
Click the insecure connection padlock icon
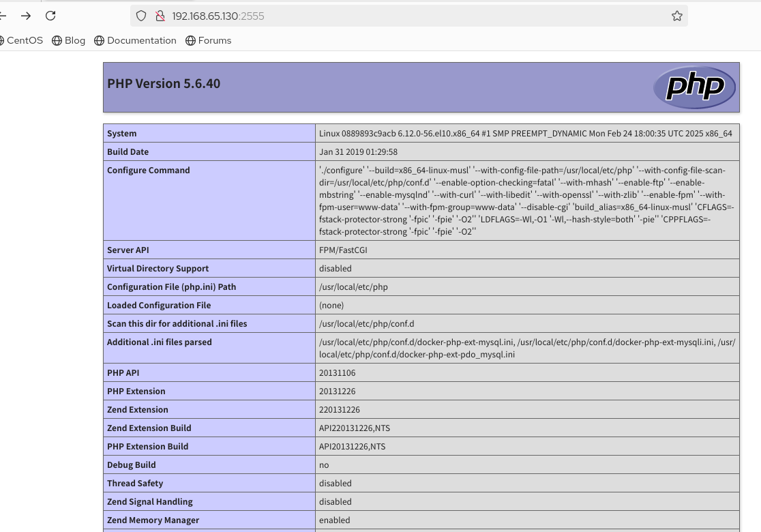160,16
